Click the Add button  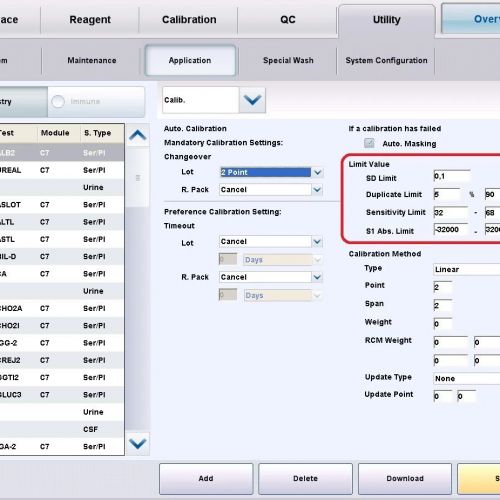tap(206, 478)
